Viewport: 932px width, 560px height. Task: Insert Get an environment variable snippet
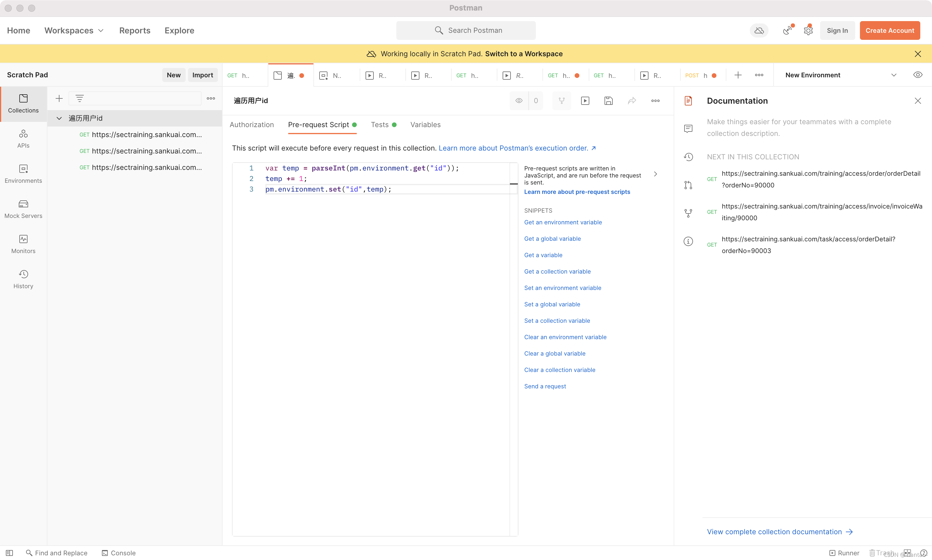(x=563, y=222)
